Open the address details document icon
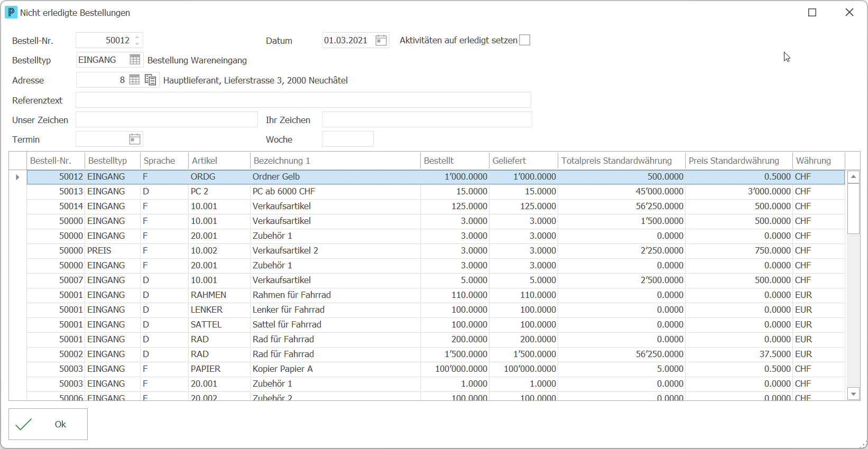This screenshot has width=868, height=449. [151, 80]
